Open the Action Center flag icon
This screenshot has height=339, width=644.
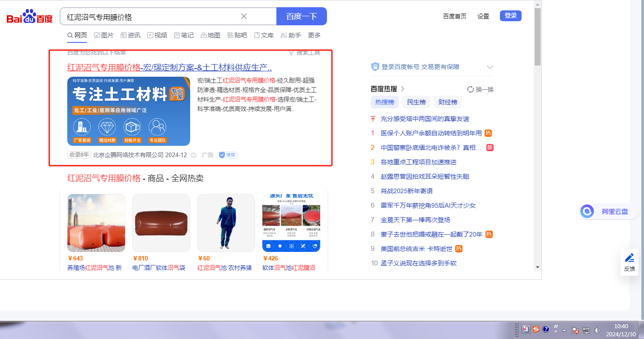[575, 330]
